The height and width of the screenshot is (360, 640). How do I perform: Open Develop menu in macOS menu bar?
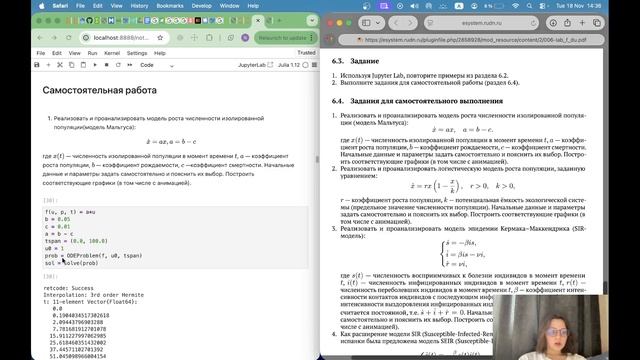[202, 6]
